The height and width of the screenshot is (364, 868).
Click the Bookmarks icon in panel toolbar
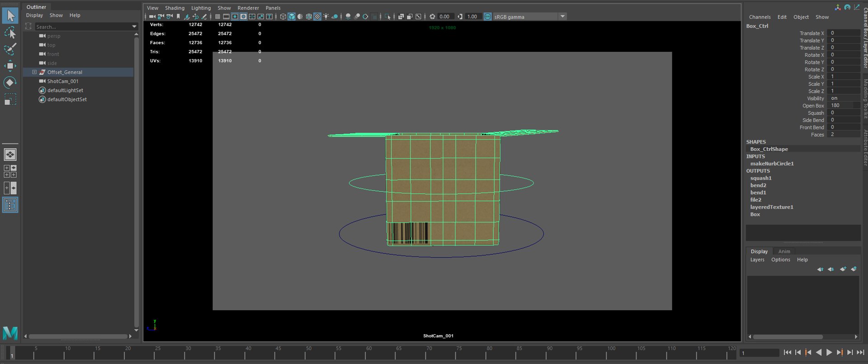coord(178,17)
